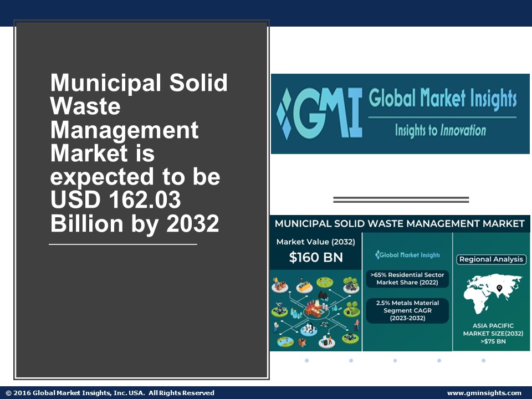532x399 pixels.
Task: Expand the Market Value (2032) section
Action: (x=316, y=242)
